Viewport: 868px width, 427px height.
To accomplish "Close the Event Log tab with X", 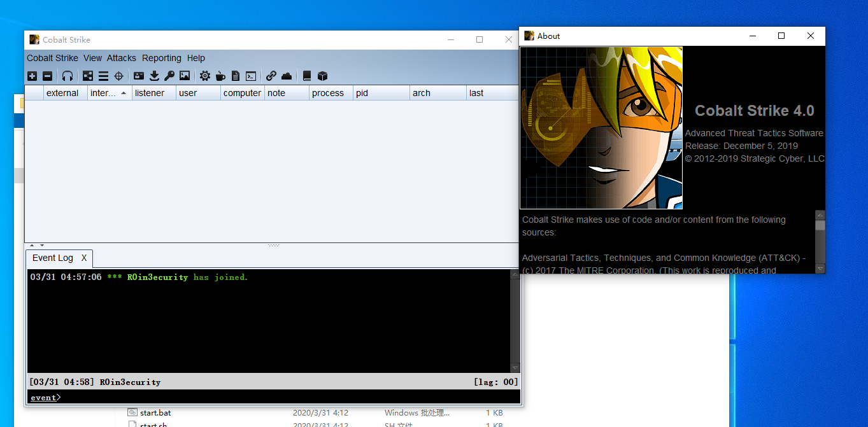I will point(84,258).
